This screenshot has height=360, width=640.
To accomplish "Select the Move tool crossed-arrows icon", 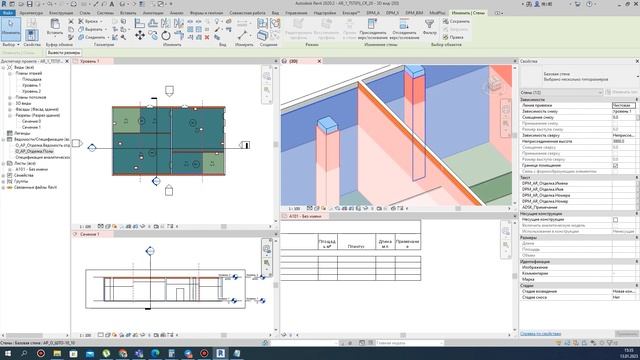I will 140,36.
